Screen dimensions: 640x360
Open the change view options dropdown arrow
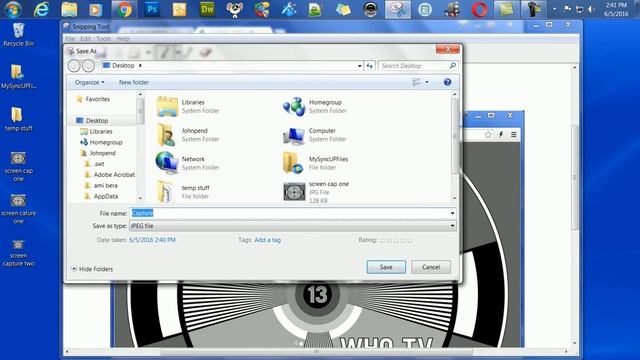[x=427, y=82]
